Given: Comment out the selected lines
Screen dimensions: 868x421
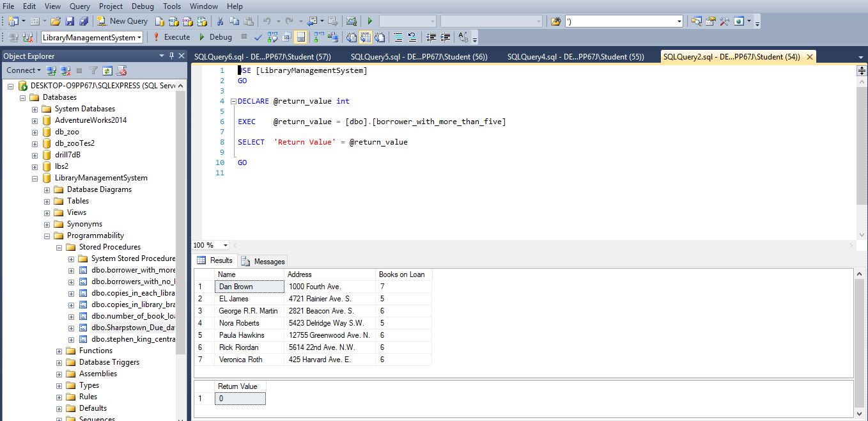Looking at the screenshot, I should [x=398, y=37].
